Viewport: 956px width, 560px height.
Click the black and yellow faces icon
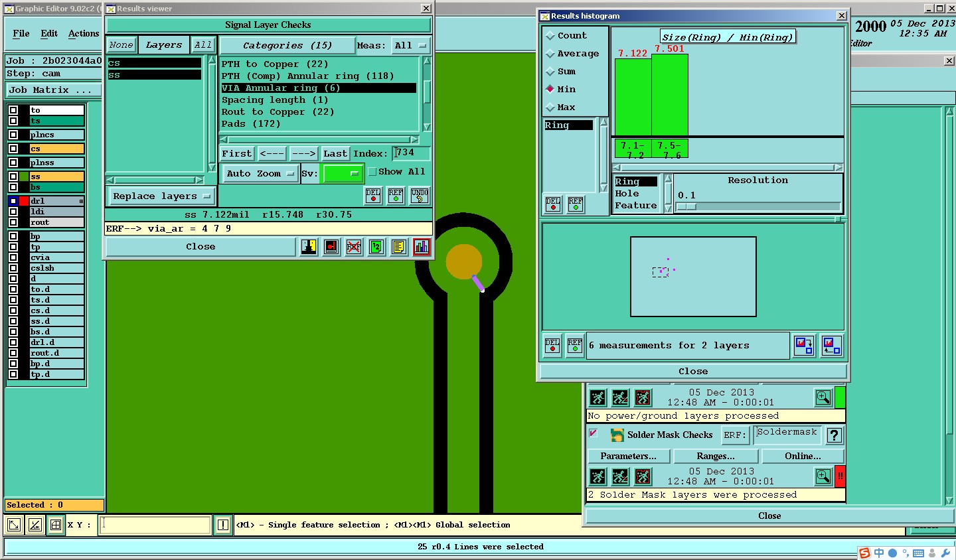(309, 247)
